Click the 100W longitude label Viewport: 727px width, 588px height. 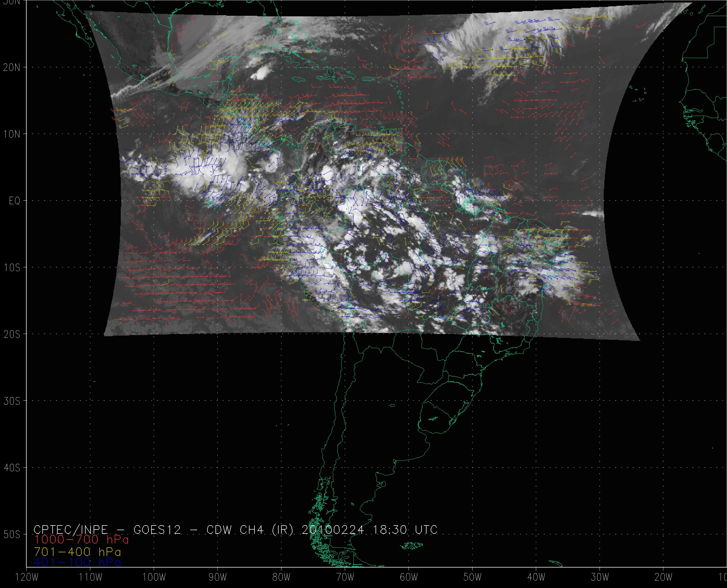154,577
